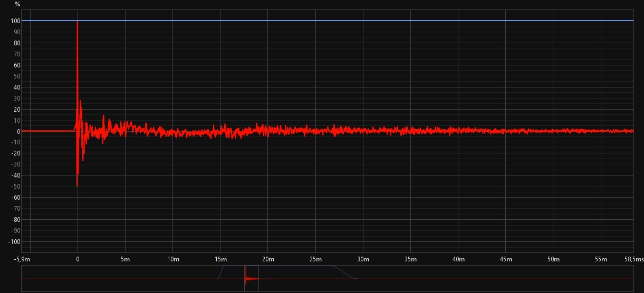Click the red impulse in overview strip
This screenshot has width=644, height=293.
246,278
